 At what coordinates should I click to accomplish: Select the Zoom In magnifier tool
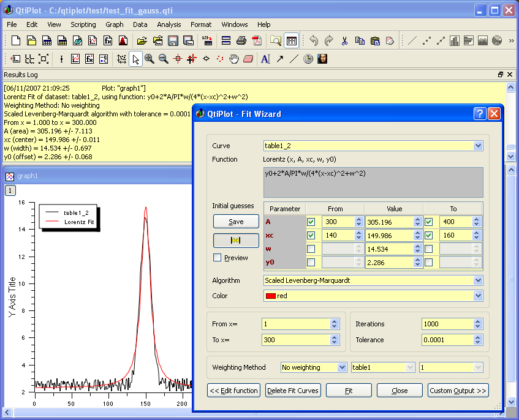click(150, 59)
